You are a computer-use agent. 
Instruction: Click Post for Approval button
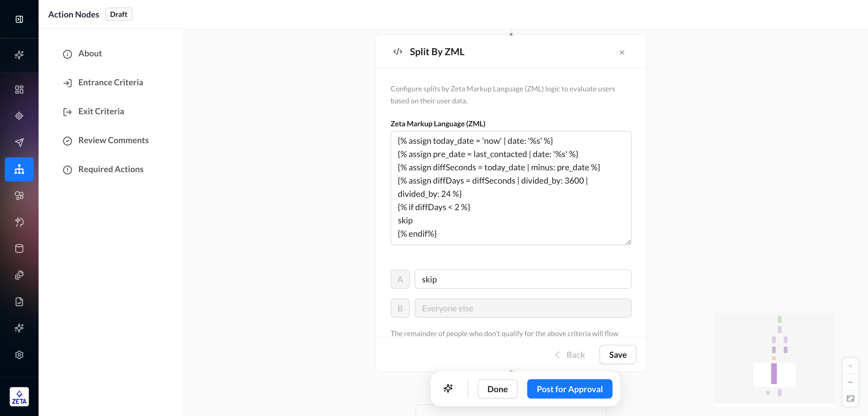pos(569,389)
